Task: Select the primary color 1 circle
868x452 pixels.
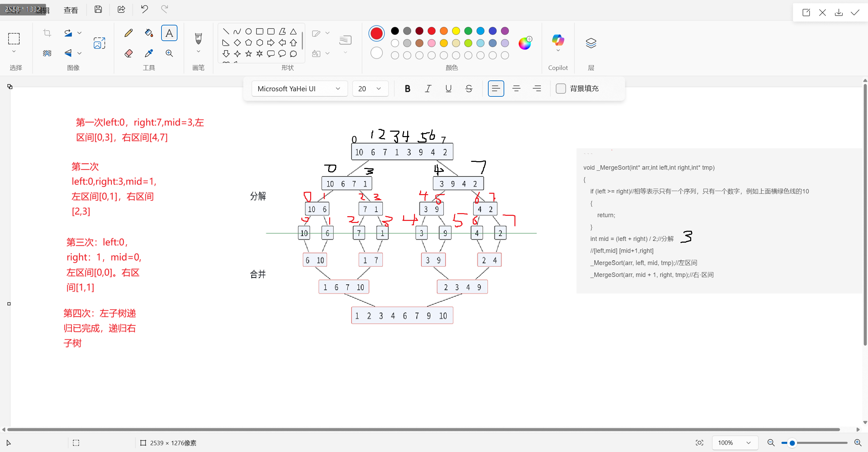Action: 376,33
